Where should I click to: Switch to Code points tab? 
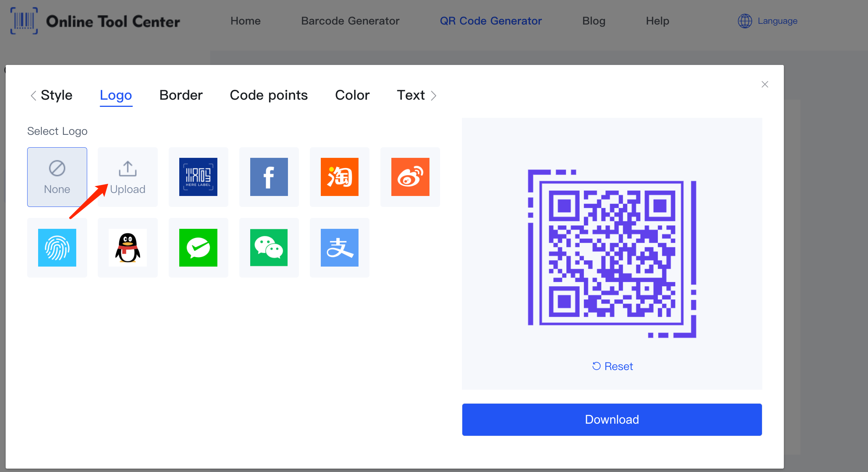pos(269,95)
